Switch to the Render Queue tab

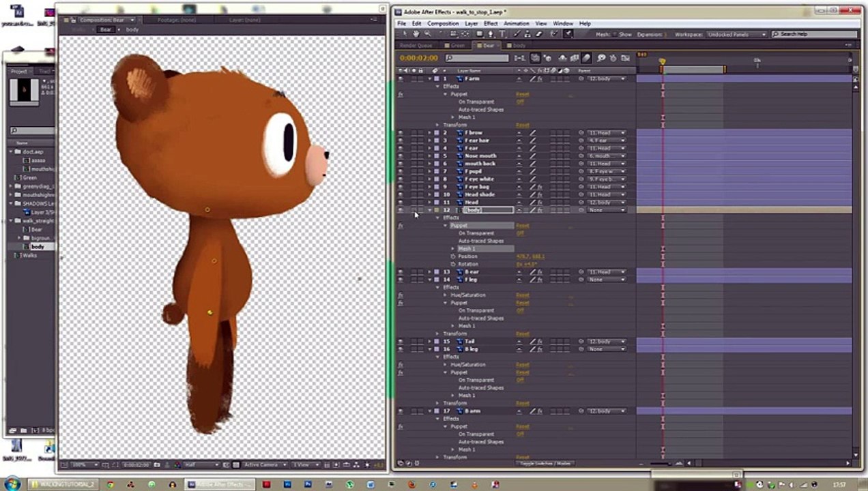click(x=416, y=46)
